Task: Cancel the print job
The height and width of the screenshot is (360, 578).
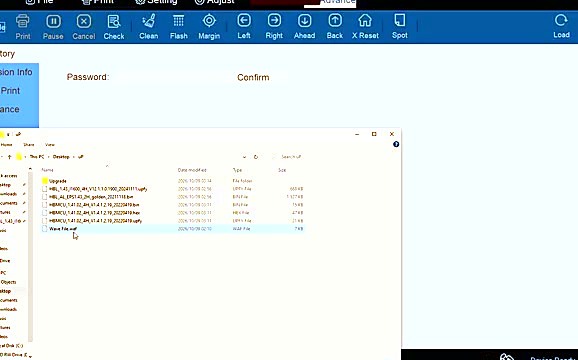Action: 84,27
